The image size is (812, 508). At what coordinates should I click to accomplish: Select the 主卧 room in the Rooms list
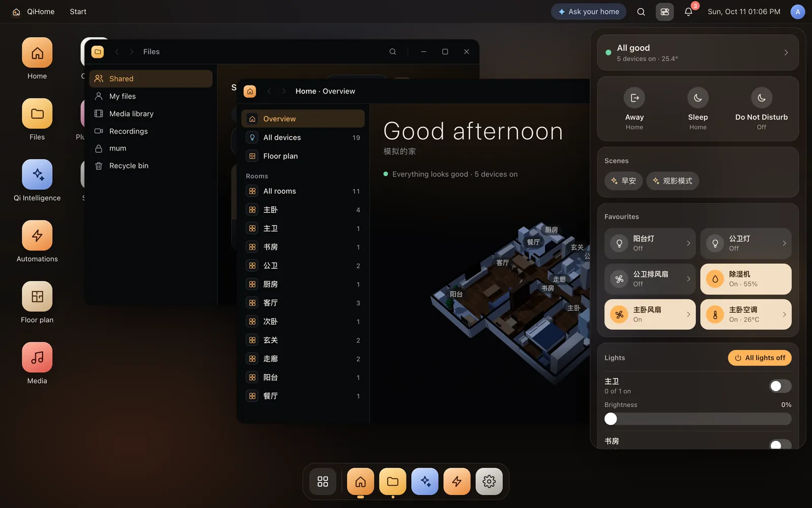pyautogui.click(x=303, y=210)
